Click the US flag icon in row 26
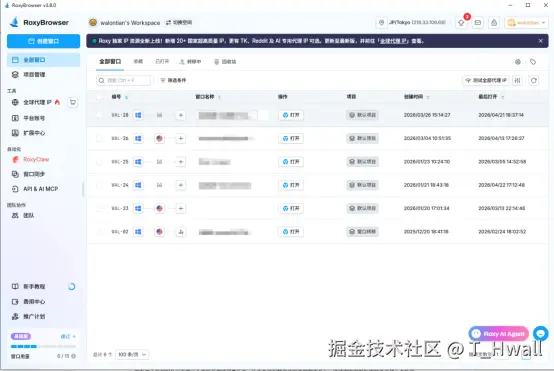The width and height of the screenshot is (554, 371). tap(159, 138)
